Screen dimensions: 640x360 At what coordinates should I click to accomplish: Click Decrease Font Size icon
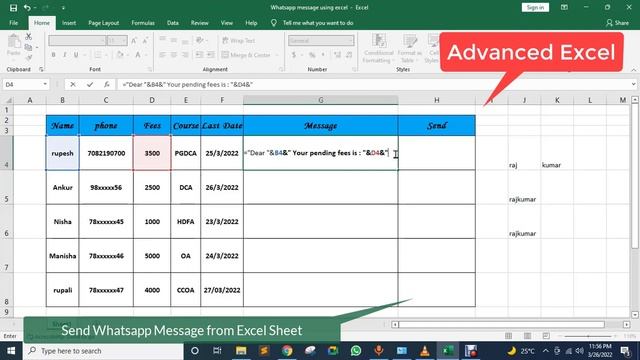click(145, 40)
